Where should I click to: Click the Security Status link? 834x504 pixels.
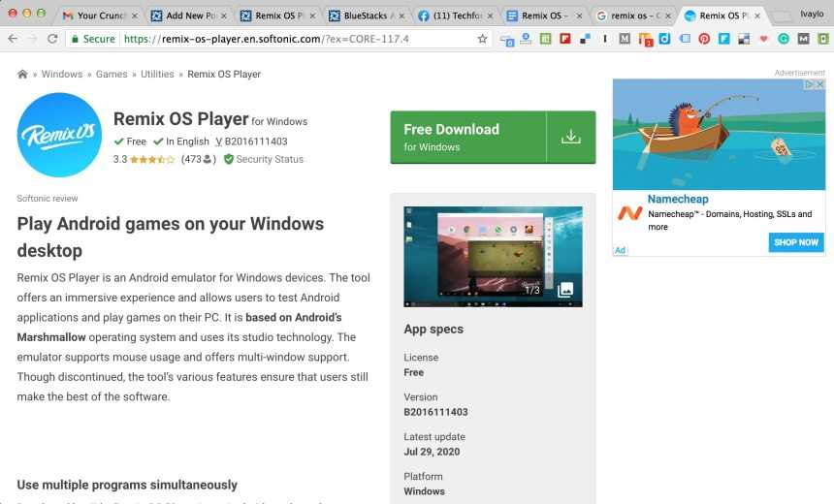point(269,159)
